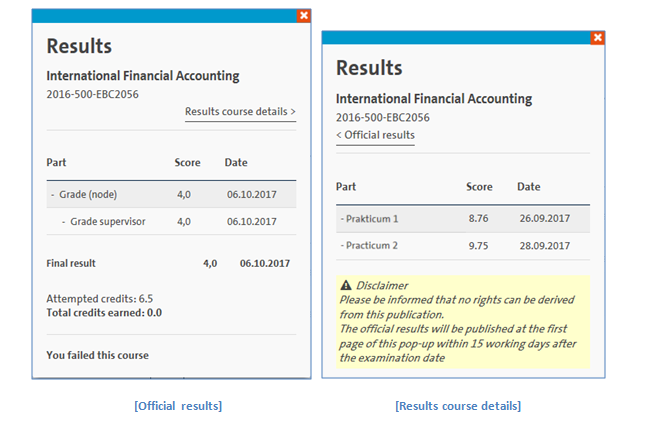The height and width of the screenshot is (422, 645).
Task: Click 'Results' heading in left pop-up
Action: tap(79, 46)
